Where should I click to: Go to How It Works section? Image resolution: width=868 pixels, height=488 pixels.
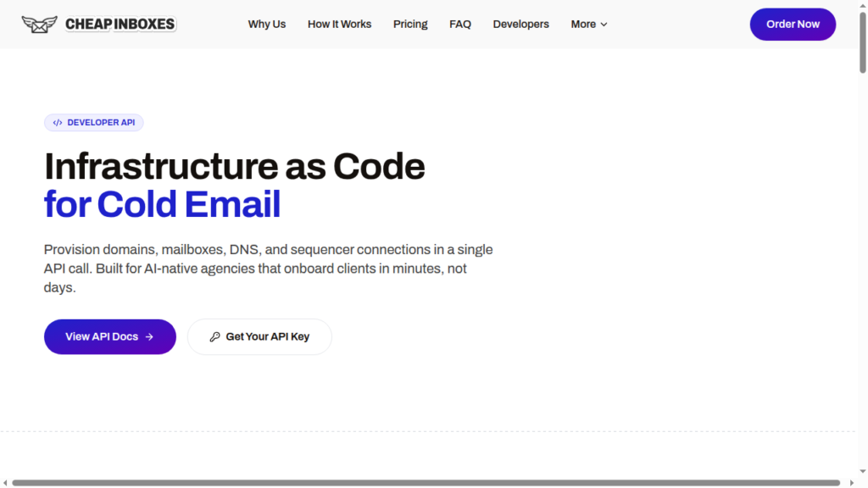pyautogui.click(x=339, y=25)
